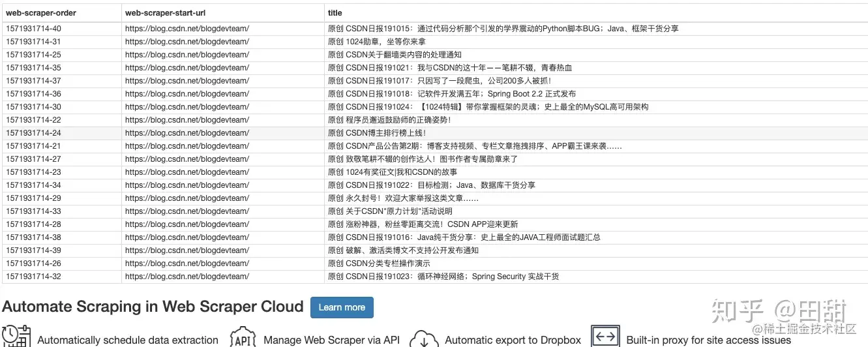Image resolution: width=868 pixels, height=347 pixels.
Task: Click order cell 1571931714-32
Action: [33, 277]
